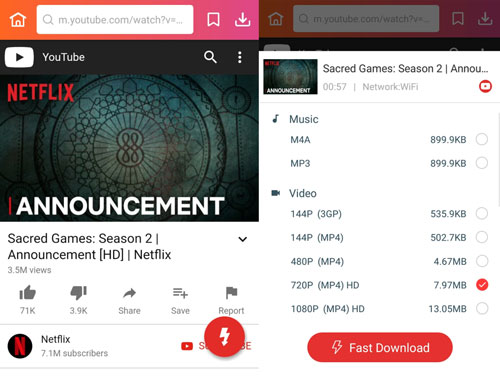Screen dimensions: 500x376
Task: Click the '13.05MB' size value
Action: pyautogui.click(x=447, y=309)
